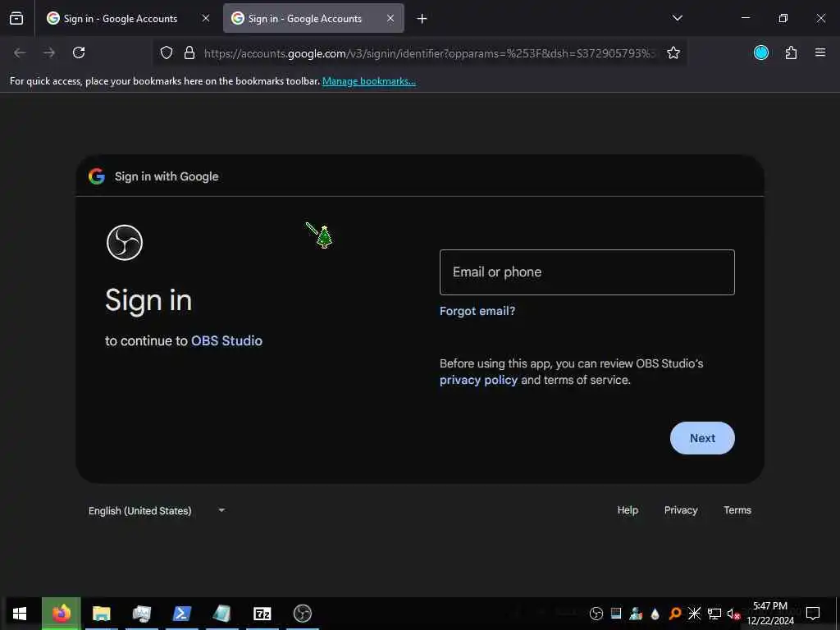This screenshot has width=840, height=630.
Task: Click the OBS icon in the system tray
Action: tap(596, 614)
